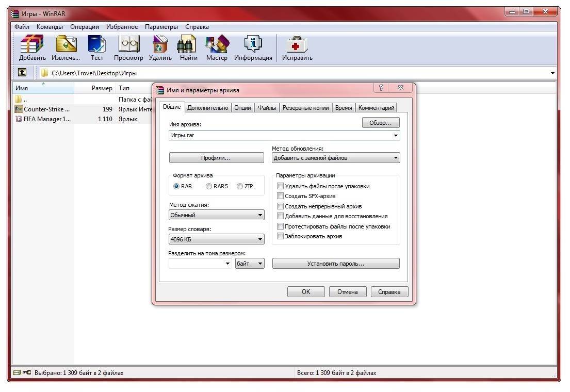Click the dialog's Справка button

click(x=389, y=291)
